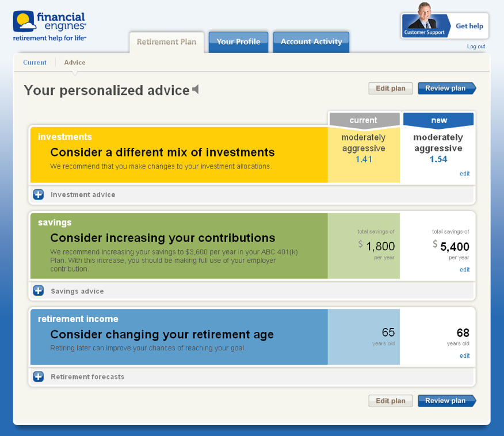Click the Financial Engines logo

click(x=50, y=26)
